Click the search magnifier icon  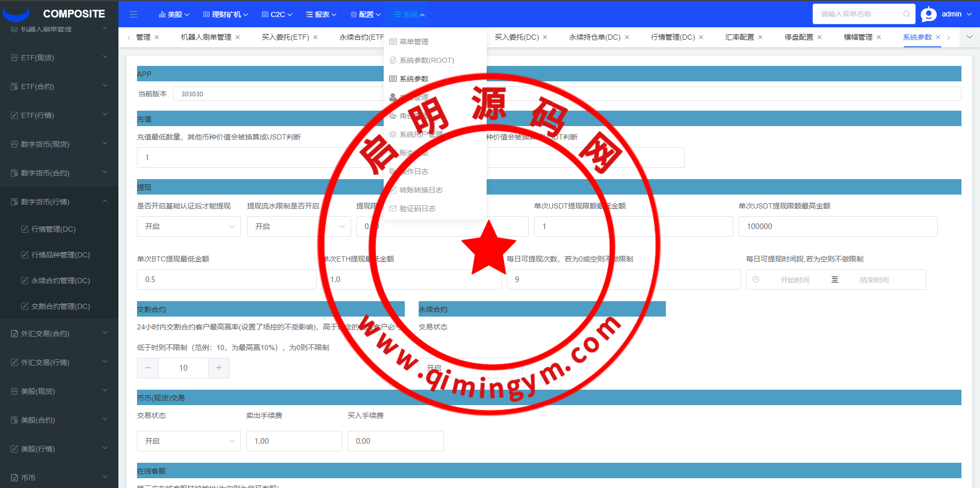coord(906,14)
